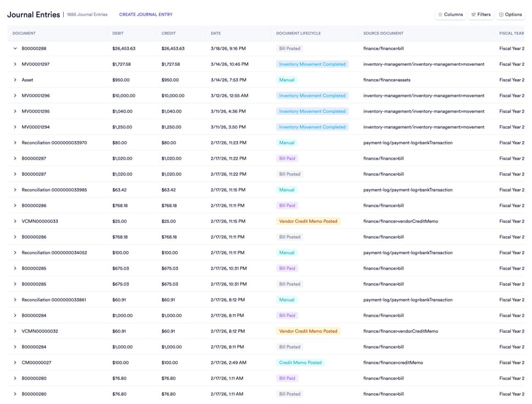This screenshot has width=532, height=404.
Task: Click the source document for VCMN00000033
Action: point(401,221)
